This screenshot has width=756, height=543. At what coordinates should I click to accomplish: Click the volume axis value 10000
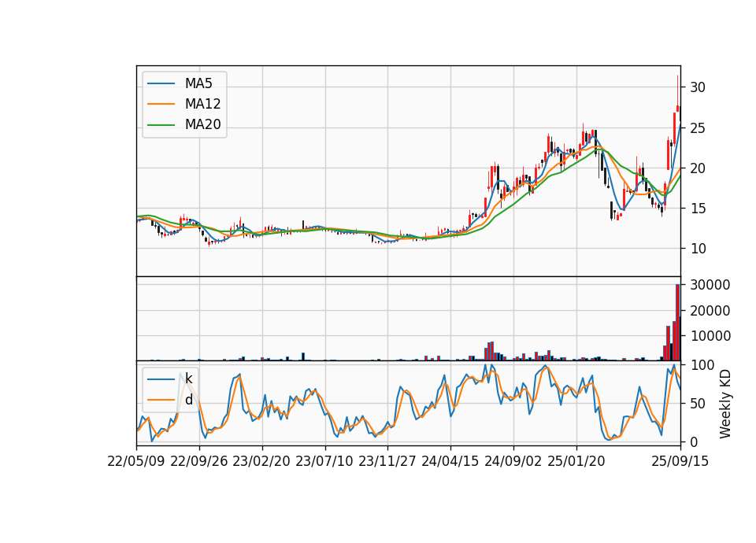click(x=710, y=336)
